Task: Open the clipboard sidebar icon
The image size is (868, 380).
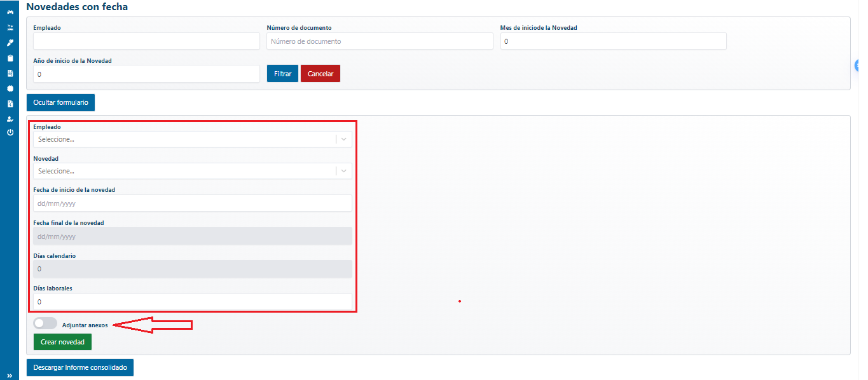Action: point(10,58)
